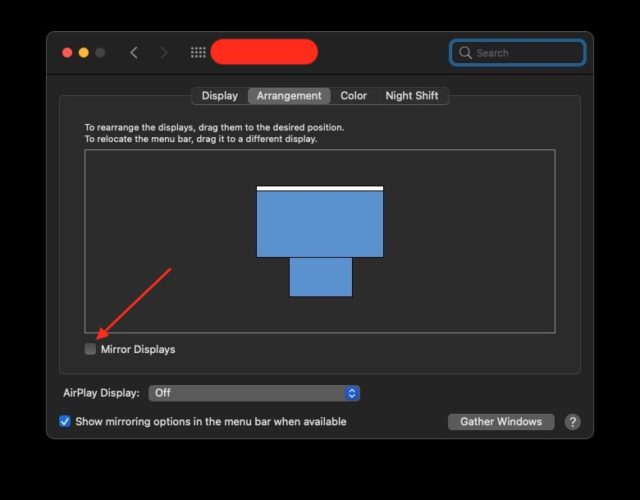Click the white menu bar strip on display
640x500 pixels.
[x=320, y=189]
